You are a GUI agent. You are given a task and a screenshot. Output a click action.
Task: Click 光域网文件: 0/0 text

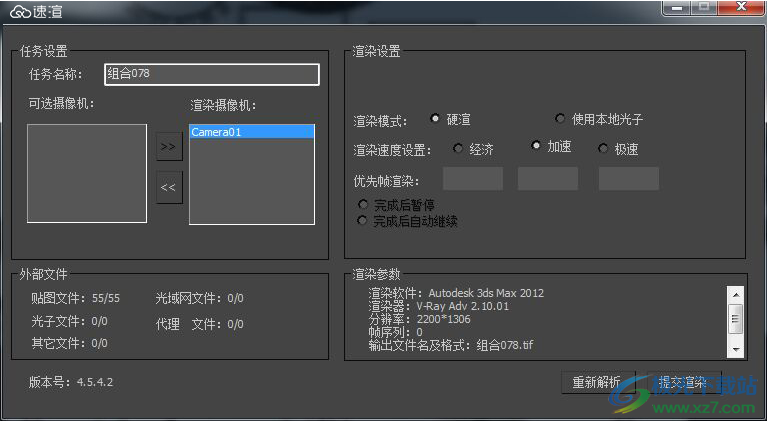click(199, 298)
